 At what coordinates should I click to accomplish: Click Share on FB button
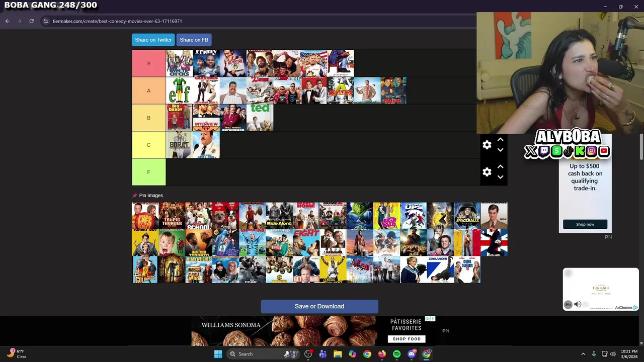pos(194,40)
